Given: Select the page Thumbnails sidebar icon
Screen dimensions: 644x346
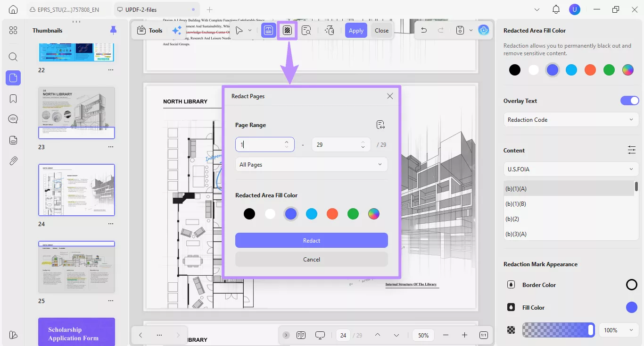Looking at the screenshot, I should pyautogui.click(x=13, y=78).
